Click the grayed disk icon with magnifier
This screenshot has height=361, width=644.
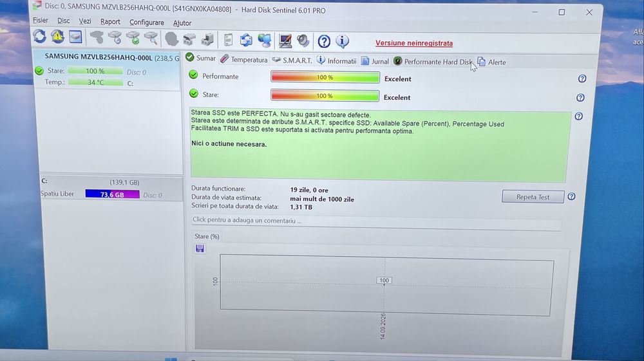click(x=151, y=39)
